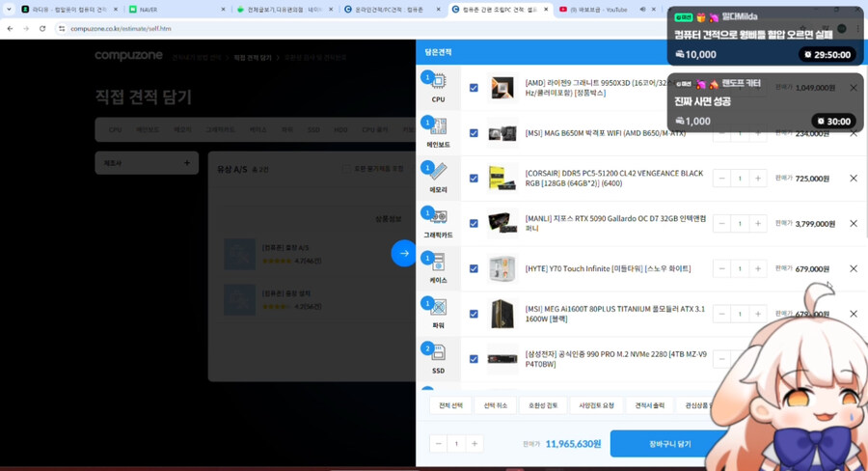Increase RTX 5090 quantity with plus
The width and height of the screenshot is (868, 471).
(x=758, y=223)
